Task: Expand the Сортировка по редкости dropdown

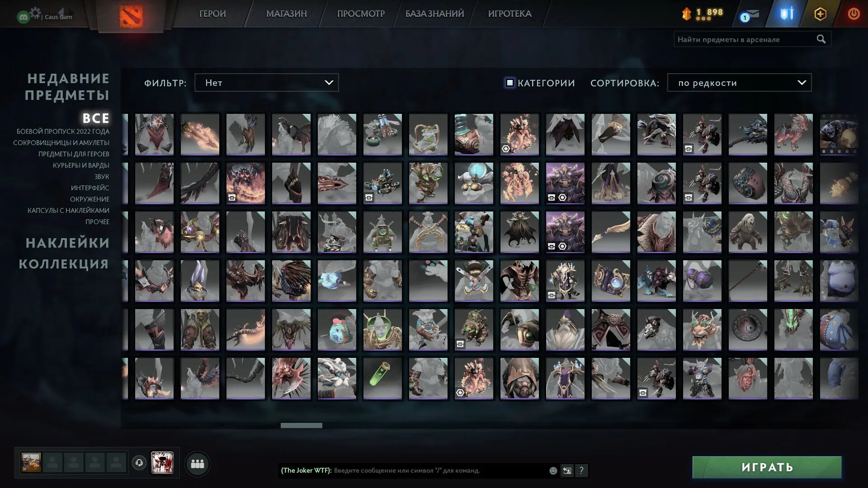Action: click(739, 83)
